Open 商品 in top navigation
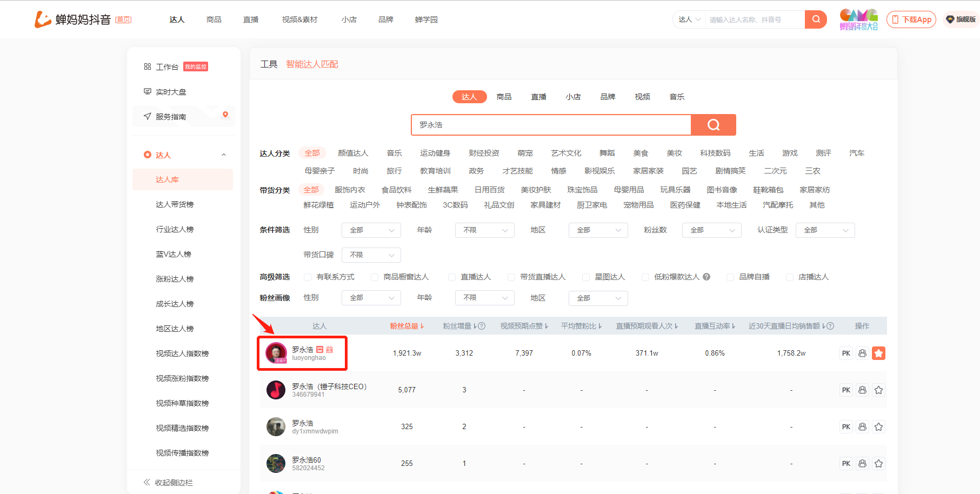The height and width of the screenshot is (494, 980). [214, 19]
